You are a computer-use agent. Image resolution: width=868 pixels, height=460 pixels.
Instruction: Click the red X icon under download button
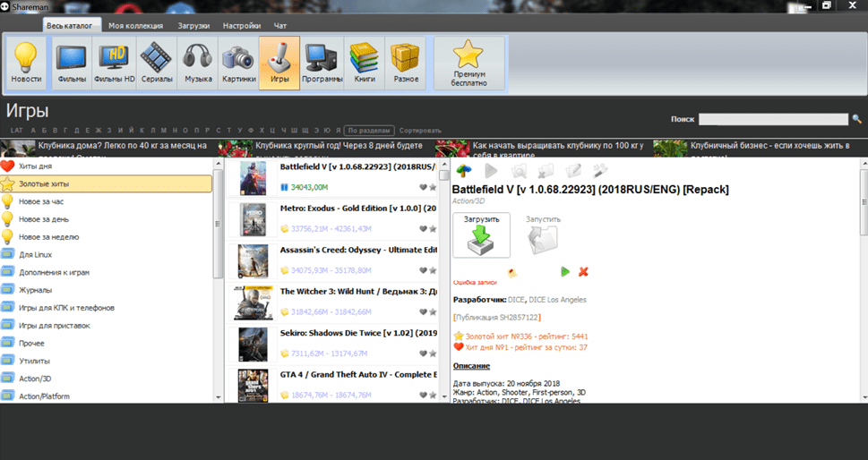583,271
